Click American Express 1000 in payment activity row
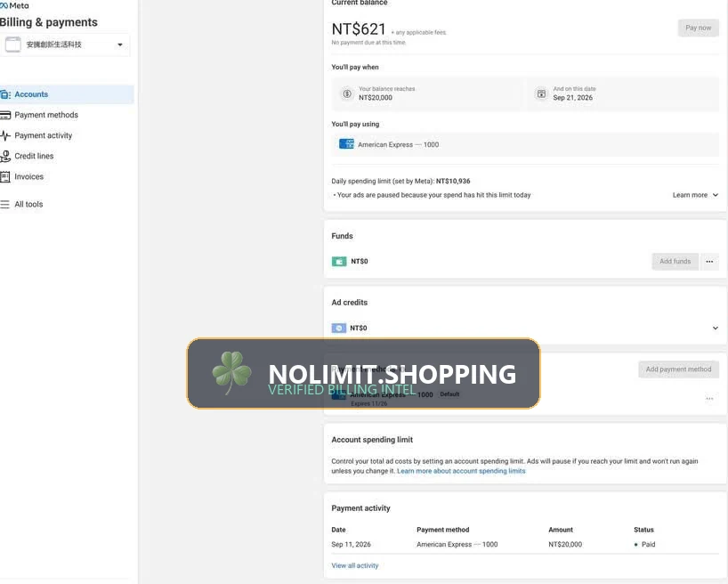Viewport: 728px width, 584px height. click(457, 545)
